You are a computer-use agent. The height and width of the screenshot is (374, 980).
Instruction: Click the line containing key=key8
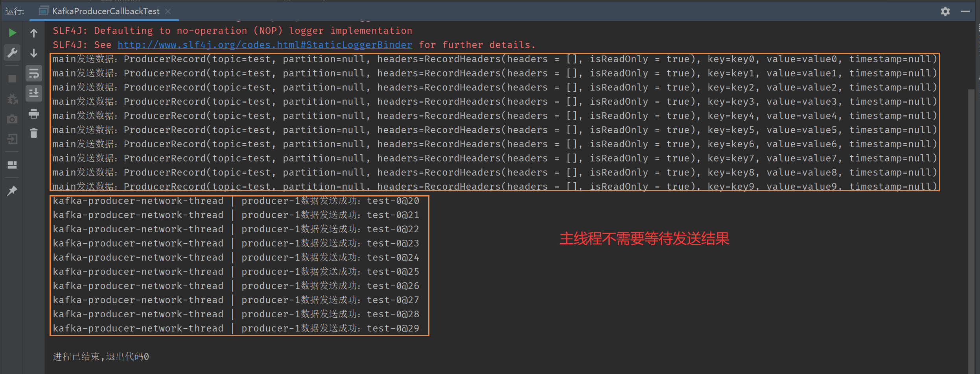495,172
